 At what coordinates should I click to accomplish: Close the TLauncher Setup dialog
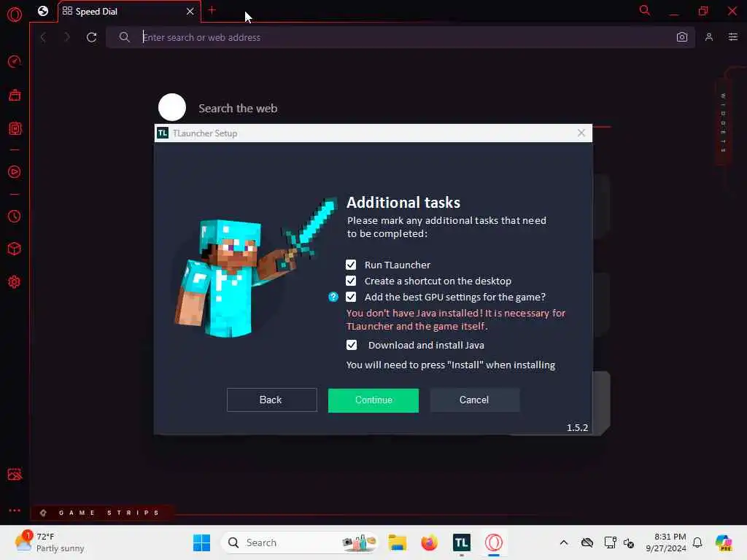[581, 133]
